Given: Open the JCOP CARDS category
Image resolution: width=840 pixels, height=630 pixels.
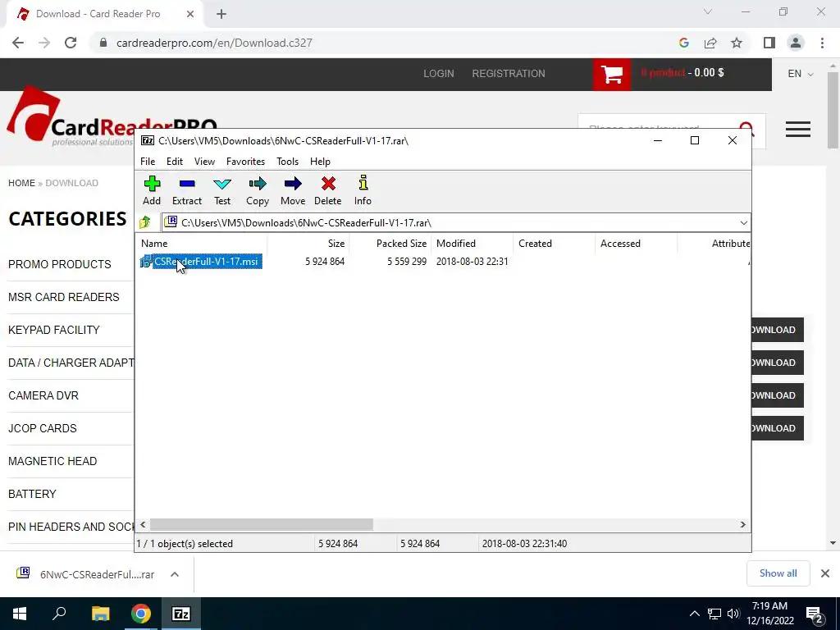Looking at the screenshot, I should pyautogui.click(x=43, y=428).
